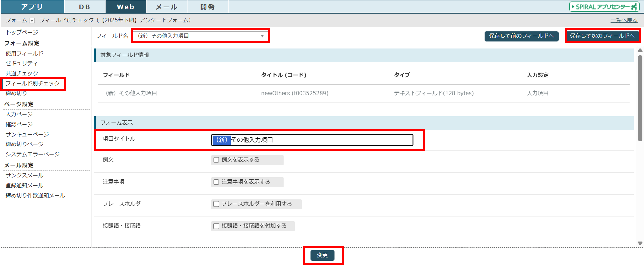
Task: Check 注意事項を表示する option
Action: point(216,182)
